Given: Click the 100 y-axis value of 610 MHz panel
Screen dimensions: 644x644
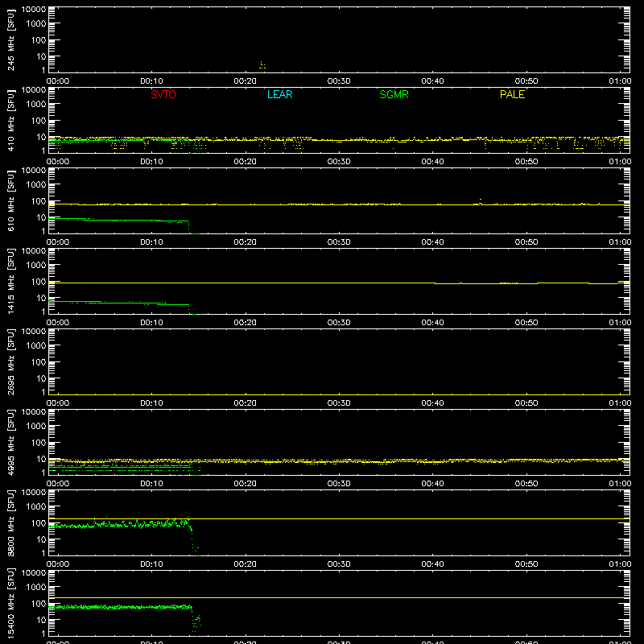Looking at the screenshot, I should [x=39, y=201].
